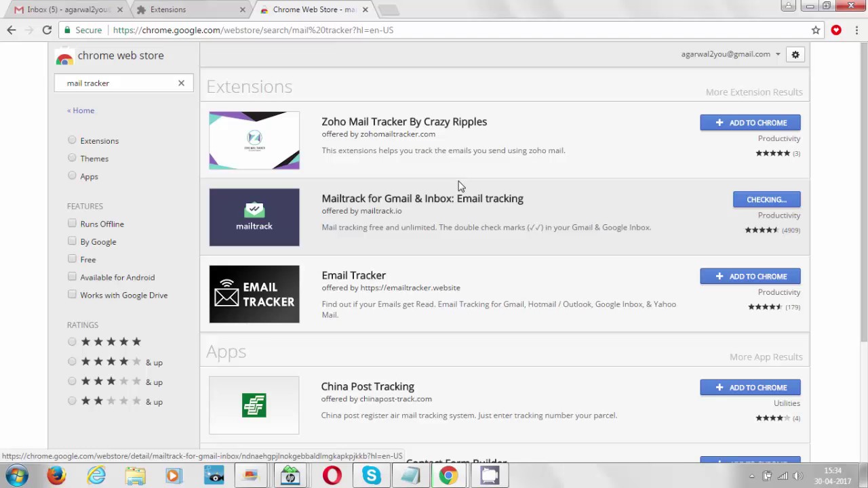Open the Chrome three-dot menu
The width and height of the screenshot is (868, 488).
point(857,30)
